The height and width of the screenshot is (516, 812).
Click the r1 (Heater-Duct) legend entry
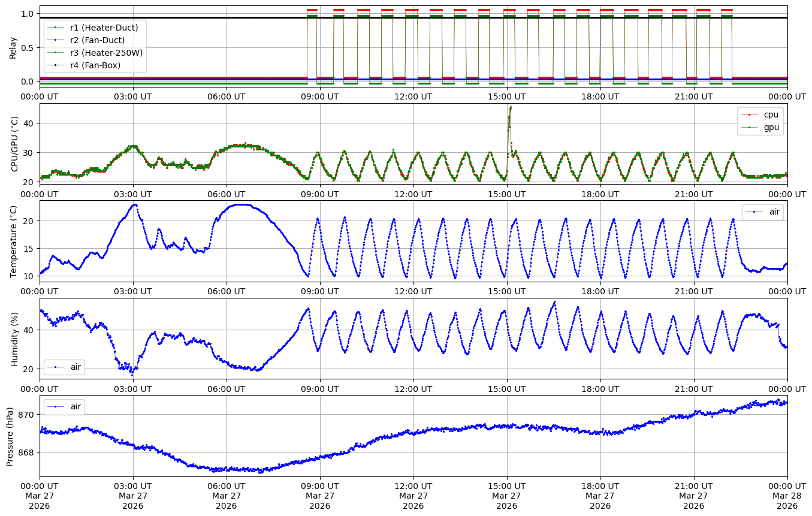pyautogui.click(x=103, y=28)
